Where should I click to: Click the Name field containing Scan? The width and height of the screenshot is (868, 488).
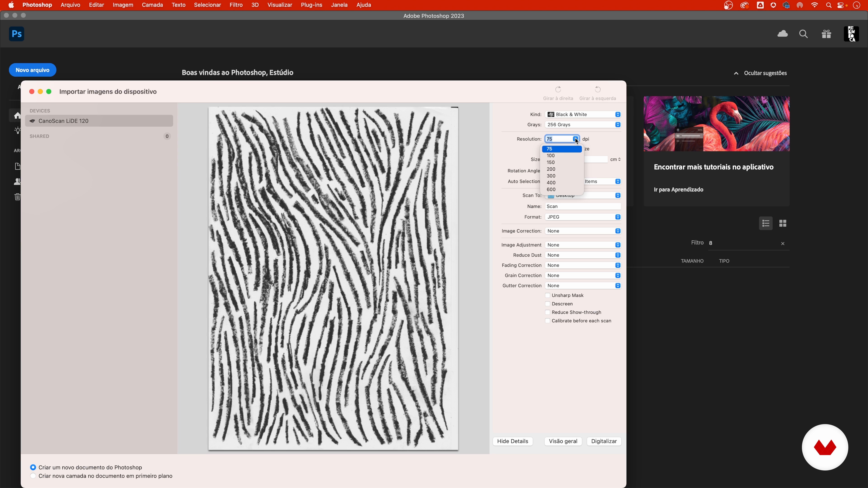point(583,206)
